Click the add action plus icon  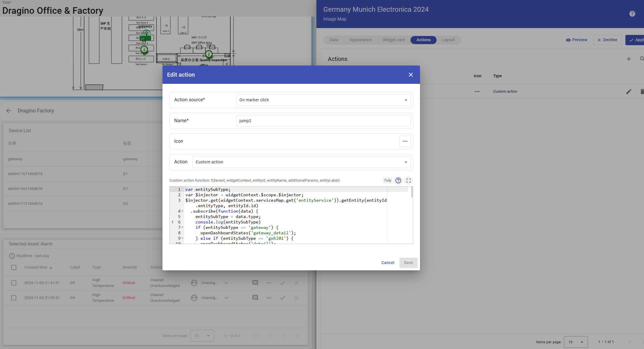(629, 59)
